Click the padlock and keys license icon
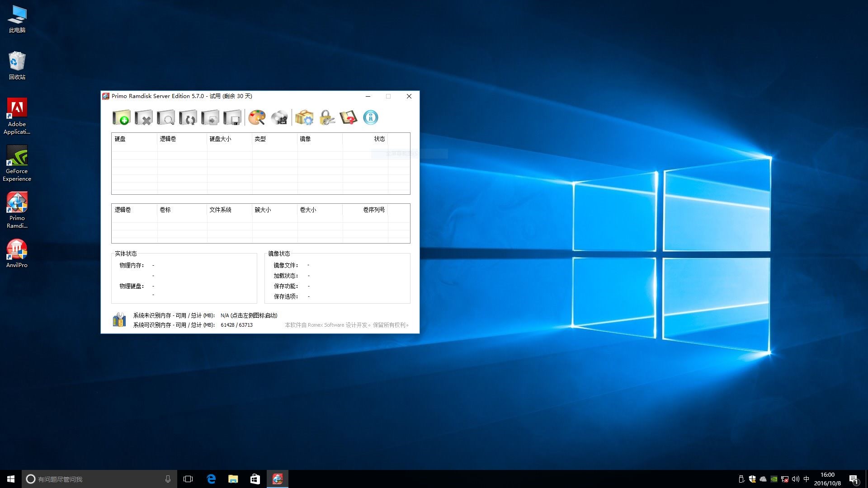The height and width of the screenshot is (488, 868). [326, 118]
